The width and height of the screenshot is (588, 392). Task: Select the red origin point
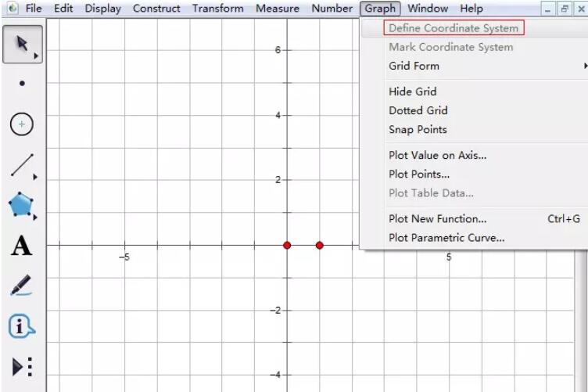pyautogui.click(x=287, y=246)
